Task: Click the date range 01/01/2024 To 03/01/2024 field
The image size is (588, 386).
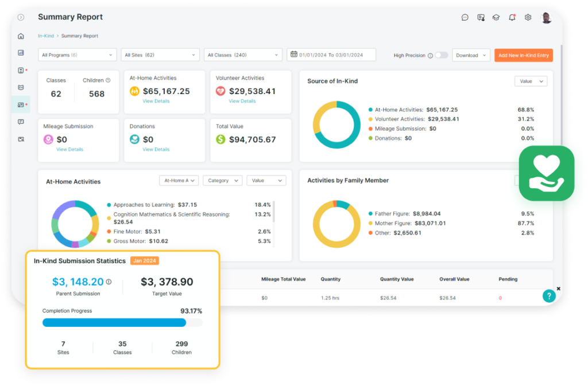Action: 331,54
